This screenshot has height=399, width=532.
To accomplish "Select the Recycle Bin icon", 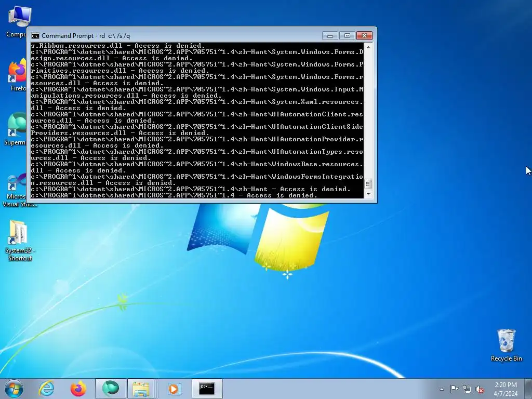I will click(506, 345).
